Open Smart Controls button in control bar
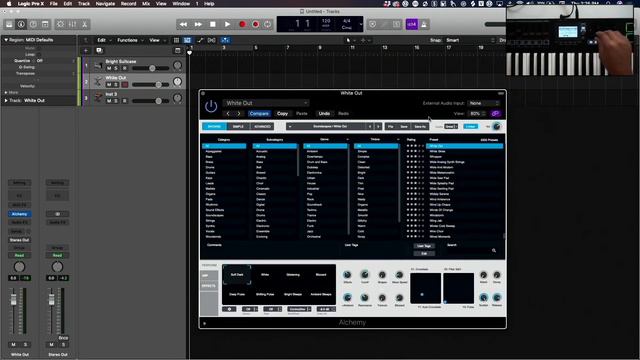The image size is (640, 360). [60, 24]
